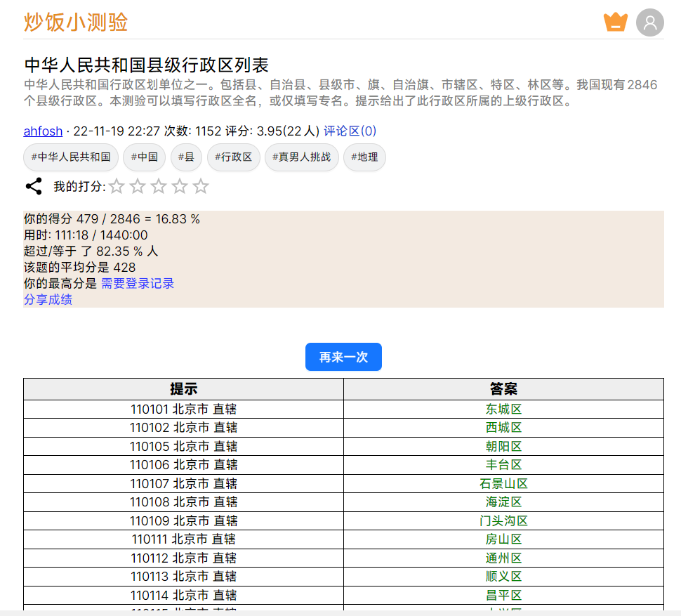Click 分享成绩 share score link
The width and height of the screenshot is (681, 616).
point(48,299)
